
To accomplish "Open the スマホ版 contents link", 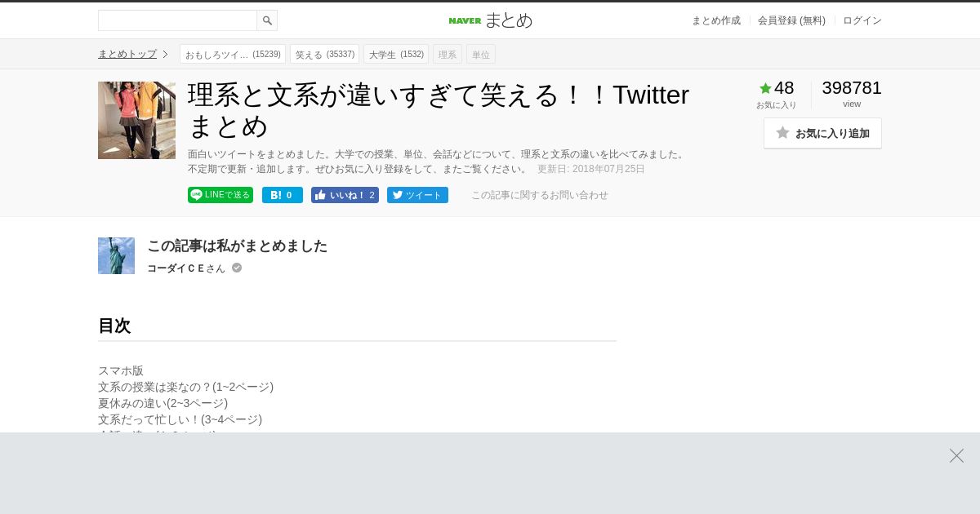I will point(121,370).
